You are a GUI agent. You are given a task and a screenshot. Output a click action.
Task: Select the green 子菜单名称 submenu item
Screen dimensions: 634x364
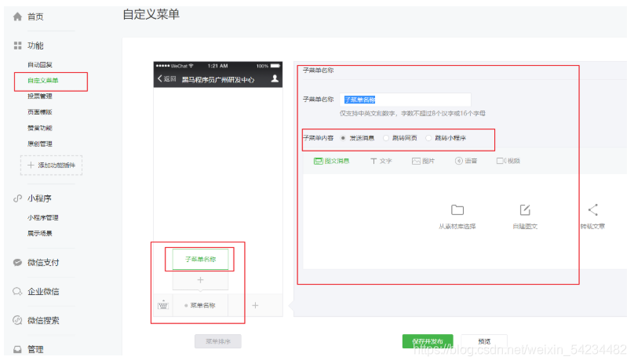point(201,259)
